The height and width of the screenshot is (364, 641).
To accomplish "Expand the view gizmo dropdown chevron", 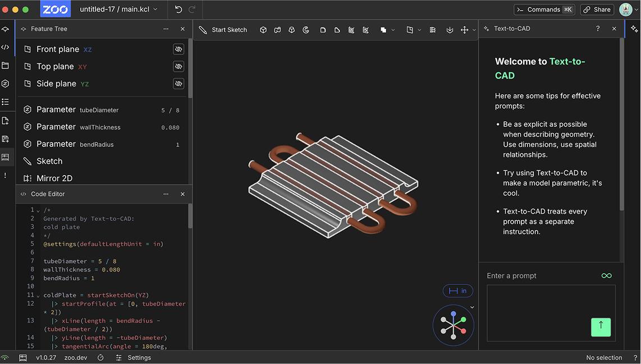I will click(x=472, y=307).
